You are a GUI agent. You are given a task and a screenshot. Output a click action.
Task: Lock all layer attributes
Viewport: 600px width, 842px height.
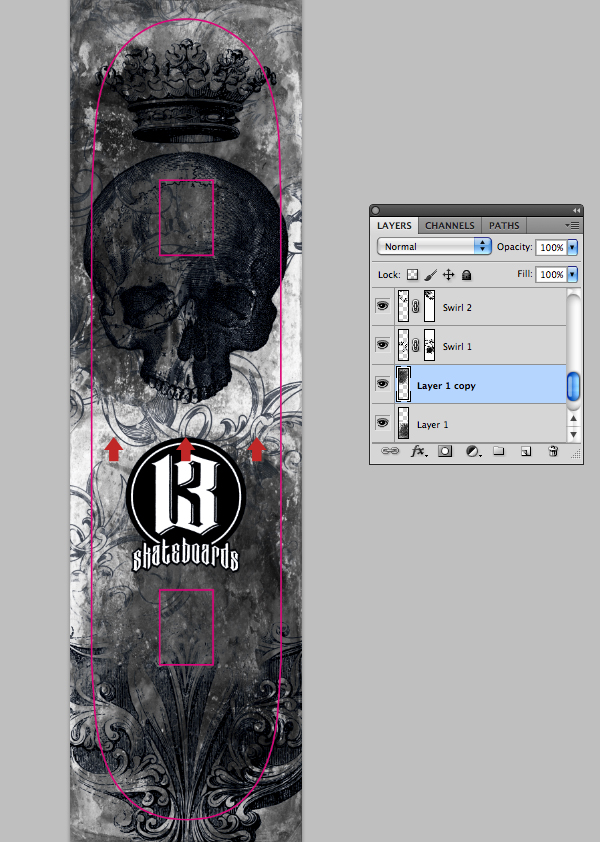(466, 275)
